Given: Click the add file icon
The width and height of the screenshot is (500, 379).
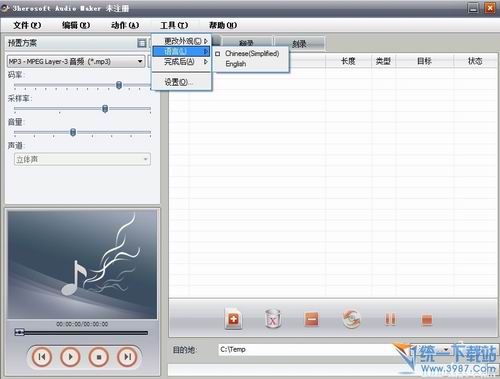Looking at the screenshot, I should click(233, 319).
